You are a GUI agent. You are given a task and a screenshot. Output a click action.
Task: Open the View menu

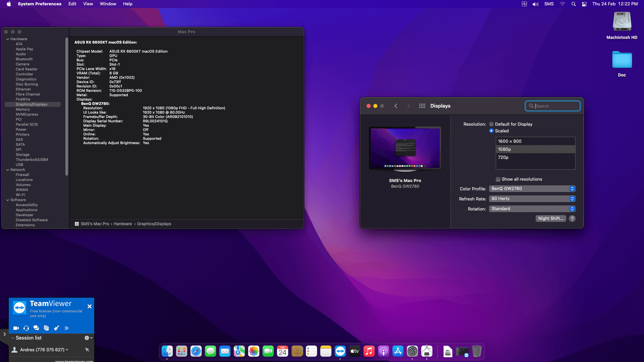(88, 4)
